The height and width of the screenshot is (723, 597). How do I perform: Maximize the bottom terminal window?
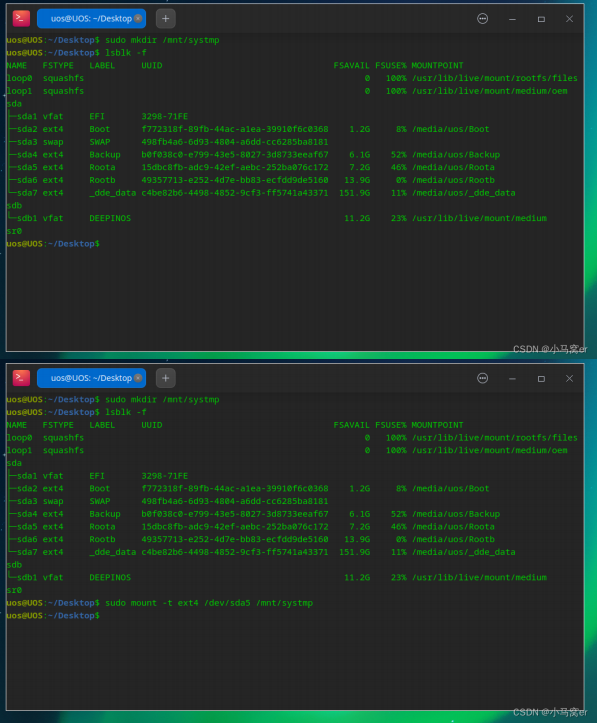coord(541,379)
